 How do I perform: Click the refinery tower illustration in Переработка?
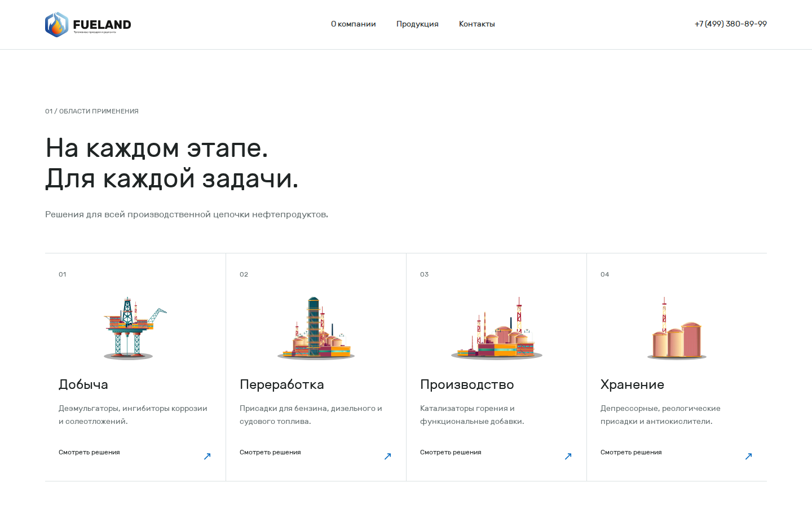point(316,328)
